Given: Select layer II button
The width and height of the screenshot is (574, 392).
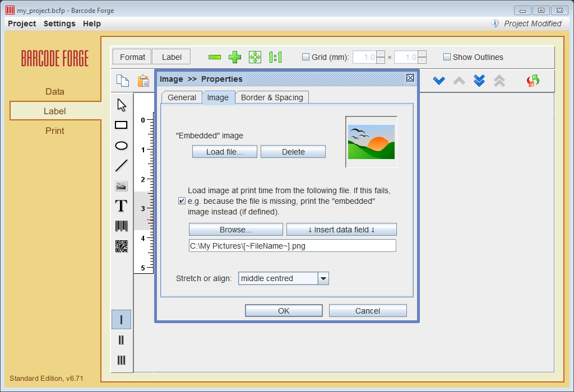Looking at the screenshot, I should click(121, 340).
